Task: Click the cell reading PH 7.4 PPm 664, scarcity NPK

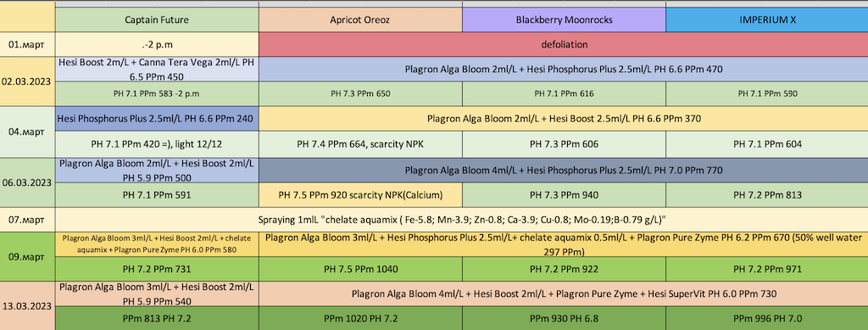Action: click(x=360, y=144)
